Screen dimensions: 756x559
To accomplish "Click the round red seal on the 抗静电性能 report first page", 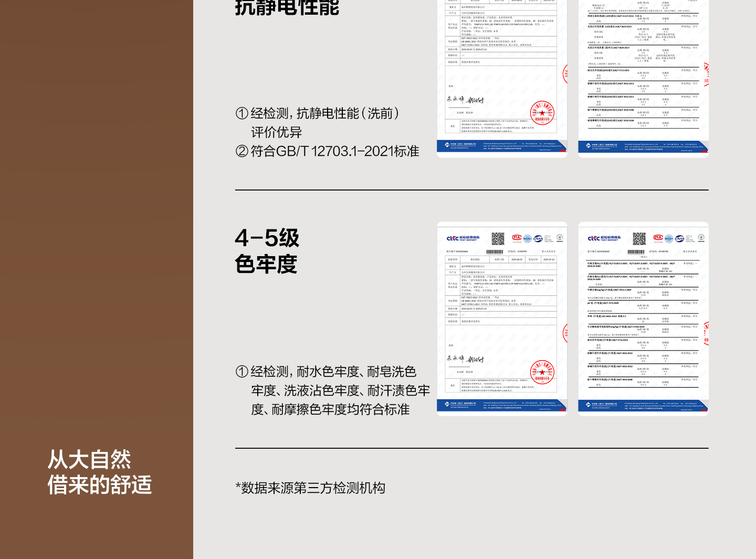I will (x=542, y=113).
